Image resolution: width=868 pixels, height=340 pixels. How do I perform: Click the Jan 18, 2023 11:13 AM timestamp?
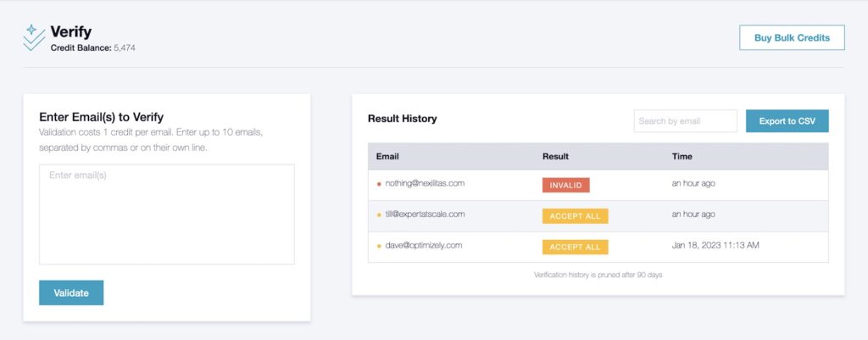pyautogui.click(x=715, y=245)
